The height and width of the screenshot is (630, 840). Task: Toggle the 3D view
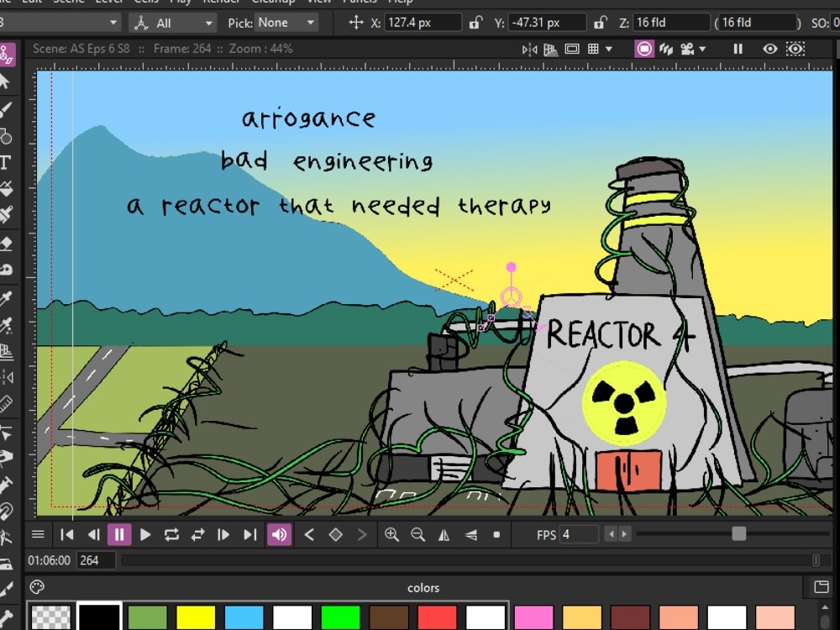(666, 50)
